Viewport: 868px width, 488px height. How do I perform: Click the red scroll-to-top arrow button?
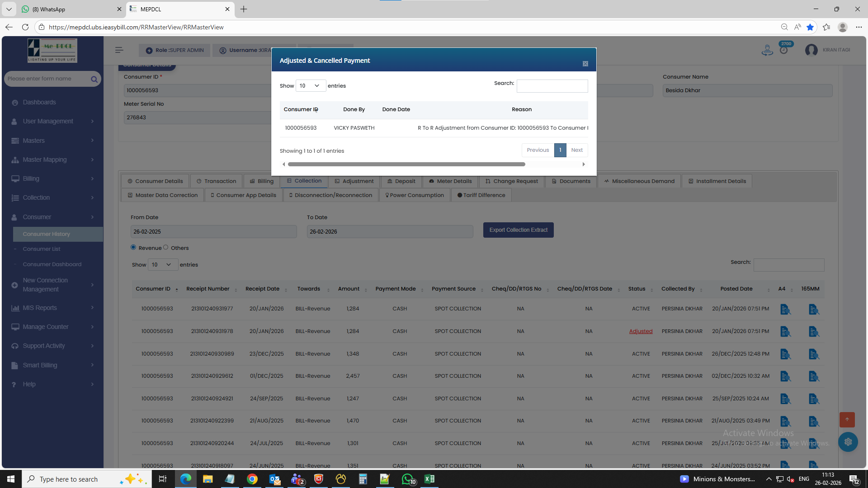point(847,419)
